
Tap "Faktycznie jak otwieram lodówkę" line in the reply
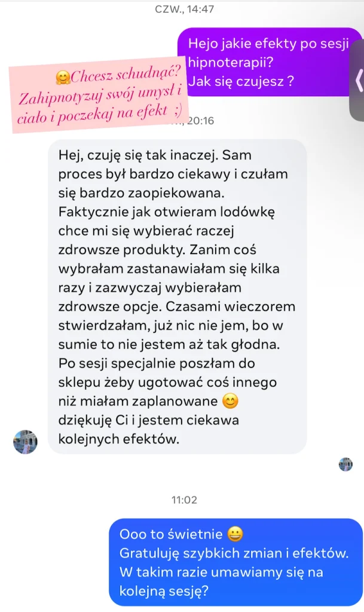167,212
